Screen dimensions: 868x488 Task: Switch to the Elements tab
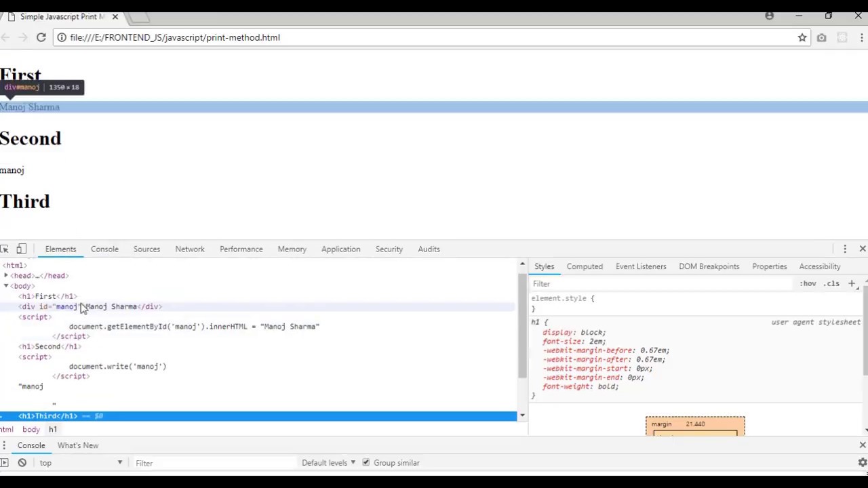pos(60,249)
